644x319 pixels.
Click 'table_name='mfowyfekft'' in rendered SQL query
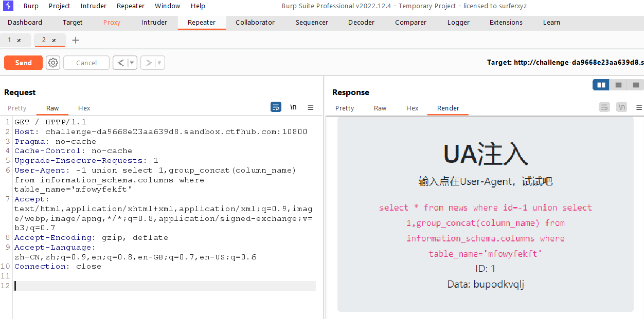[x=486, y=254]
